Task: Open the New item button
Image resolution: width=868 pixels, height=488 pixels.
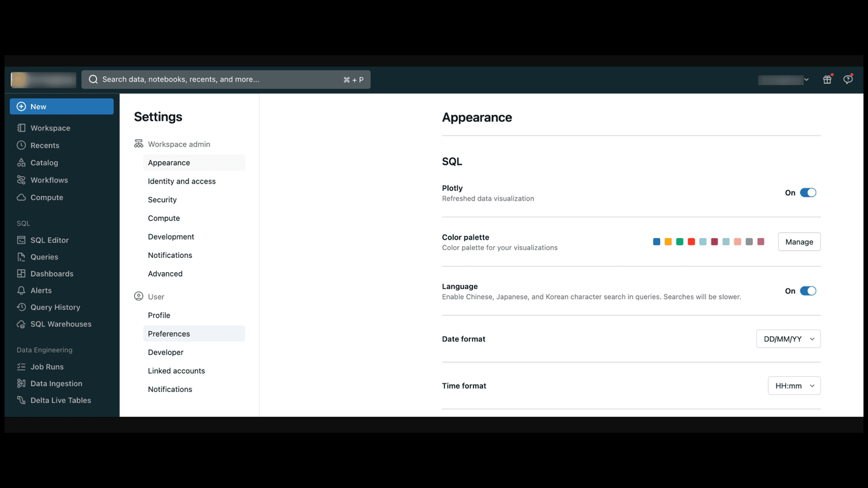Action: [x=61, y=106]
